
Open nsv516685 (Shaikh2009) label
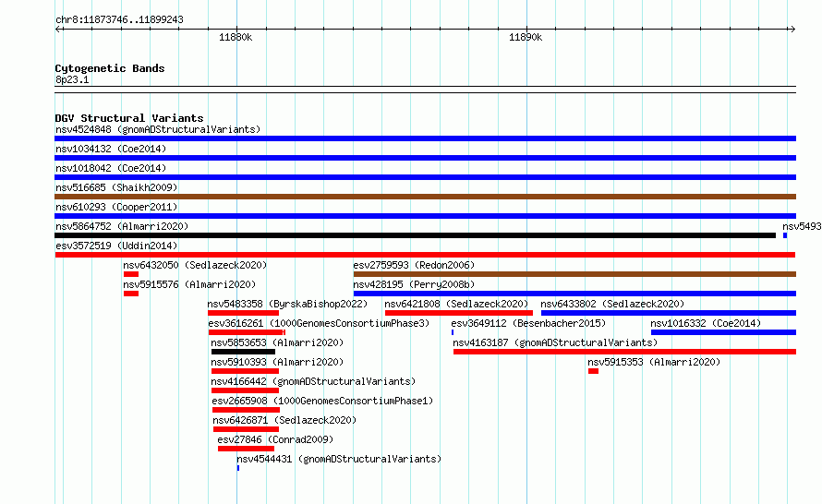point(116,187)
